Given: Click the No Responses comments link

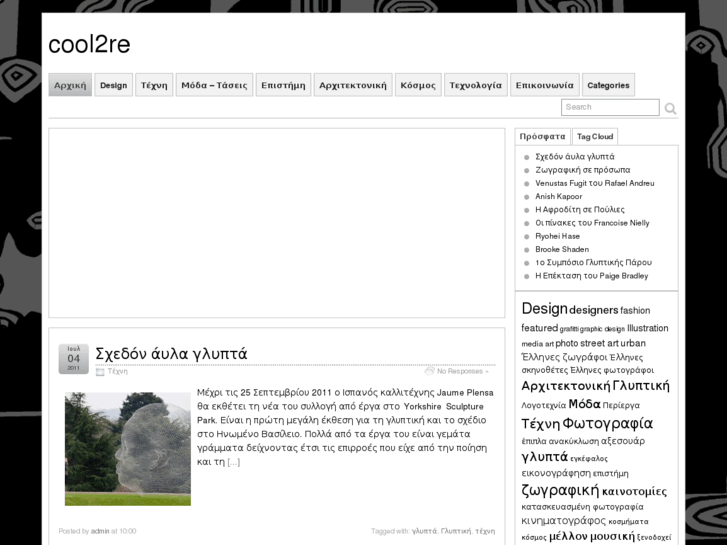Looking at the screenshot, I should (462, 372).
